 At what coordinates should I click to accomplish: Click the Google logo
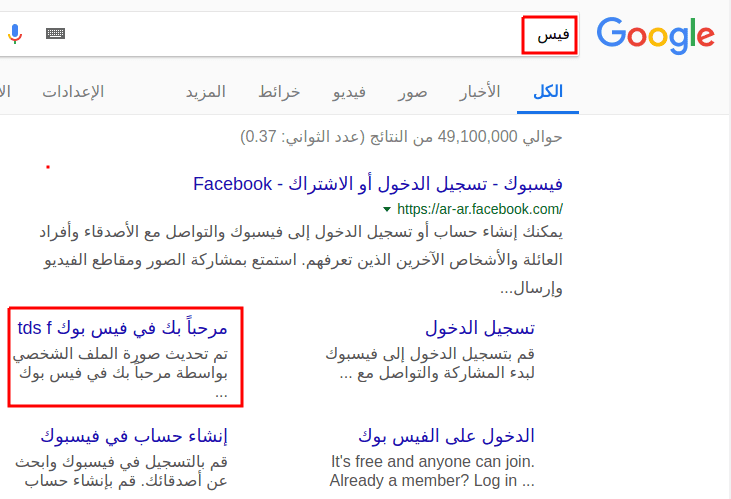click(x=655, y=35)
